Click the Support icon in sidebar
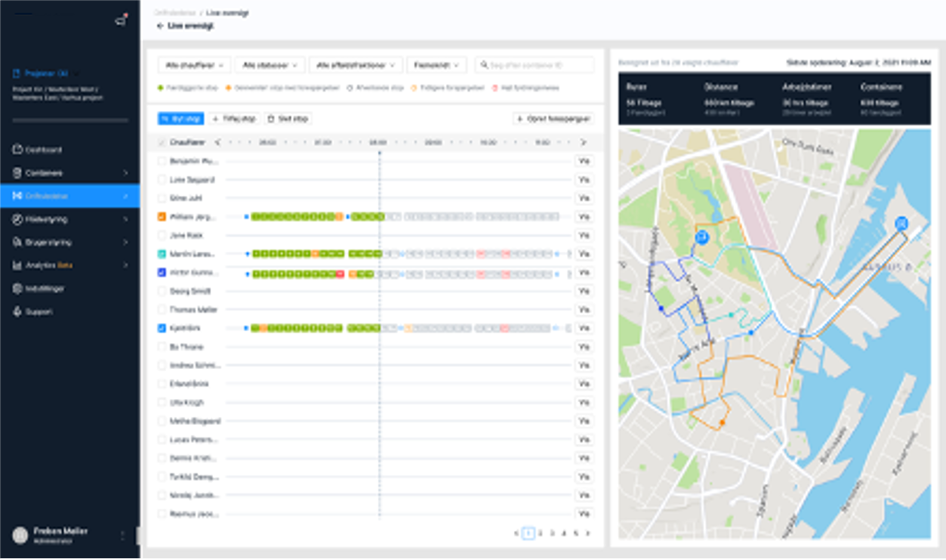This screenshot has width=946, height=560. click(x=17, y=311)
